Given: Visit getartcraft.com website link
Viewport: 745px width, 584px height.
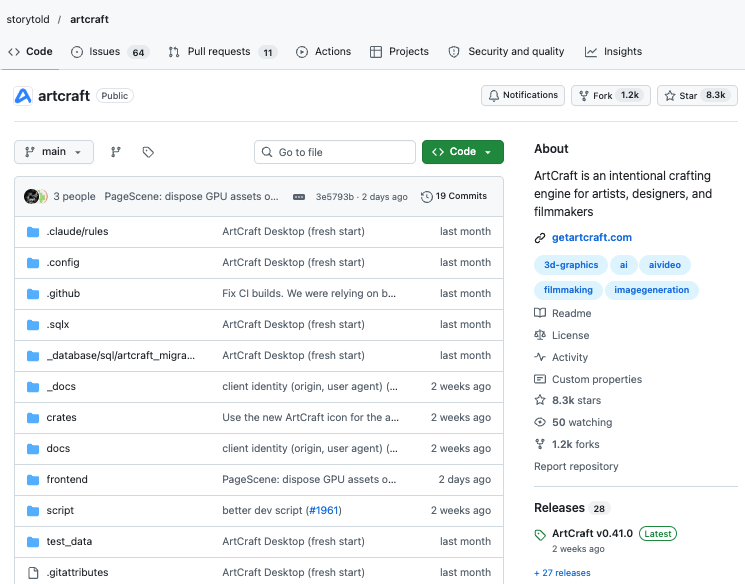Looking at the screenshot, I should coord(592,238).
